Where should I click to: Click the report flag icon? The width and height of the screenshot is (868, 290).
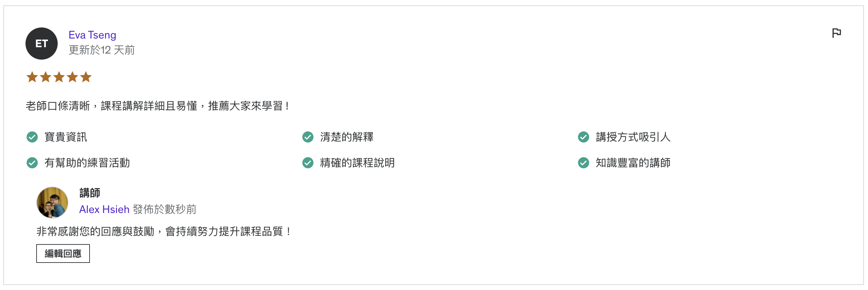pyautogui.click(x=836, y=33)
